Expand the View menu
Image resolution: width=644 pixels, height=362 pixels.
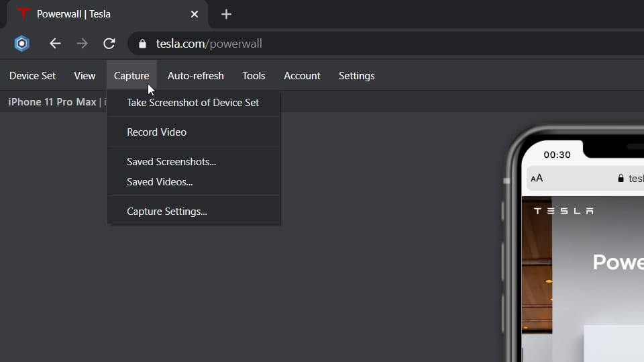(x=85, y=76)
